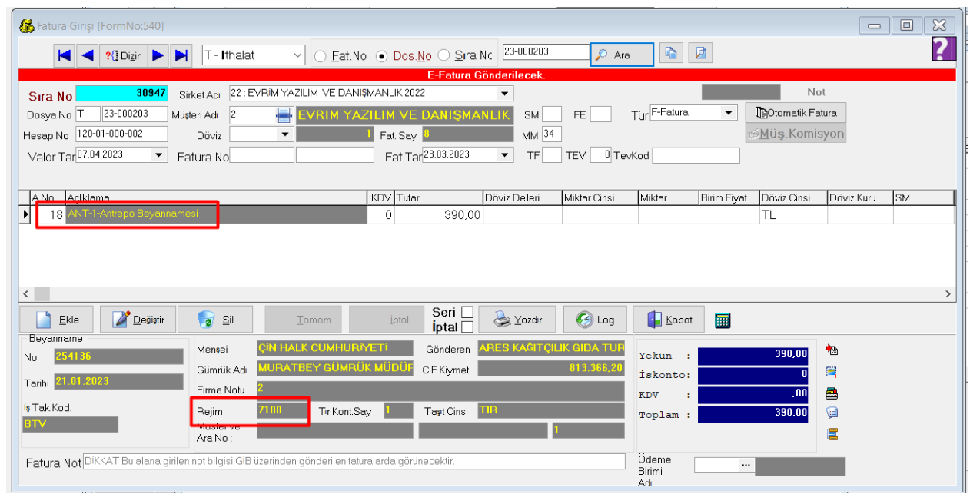Open the Döviz currency dropdown
Screen dimensions: 980x504
[x=285, y=134]
